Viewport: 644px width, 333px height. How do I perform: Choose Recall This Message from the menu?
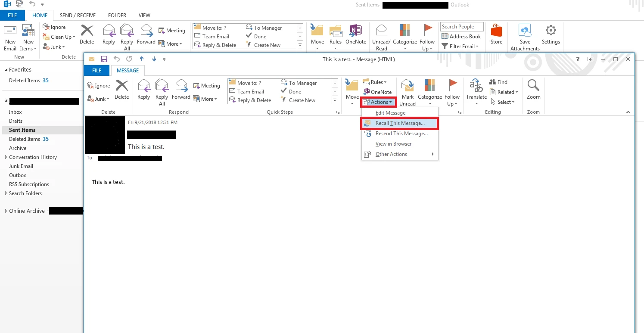click(398, 123)
